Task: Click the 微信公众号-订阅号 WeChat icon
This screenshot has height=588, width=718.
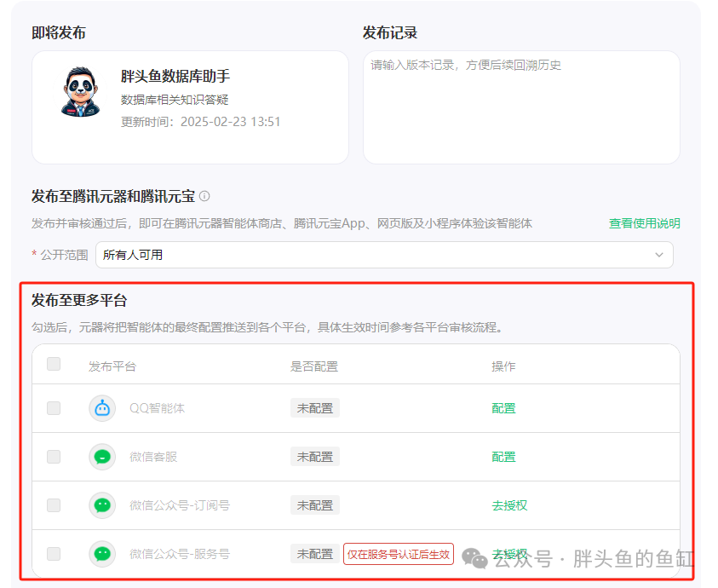Action: pos(102,505)
